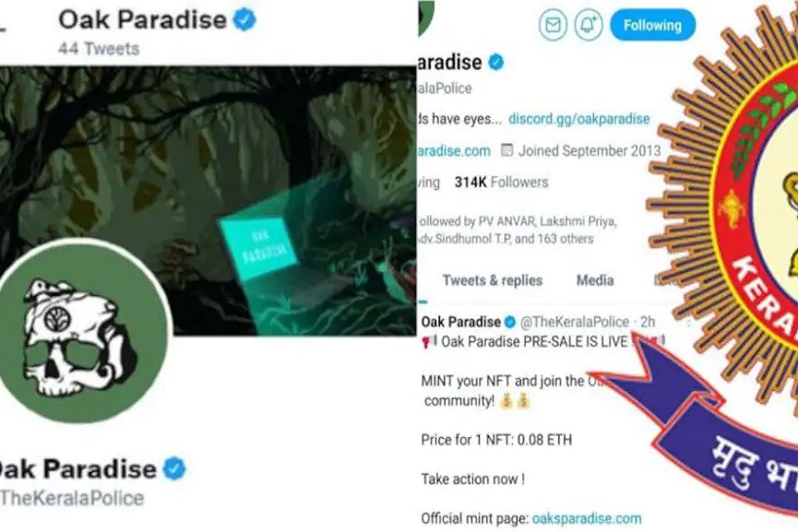The height and width of the screenshot is (532, 798).
Task: Click the calendar icon beside Joined September 2013
Action: (x=506, y=150)
